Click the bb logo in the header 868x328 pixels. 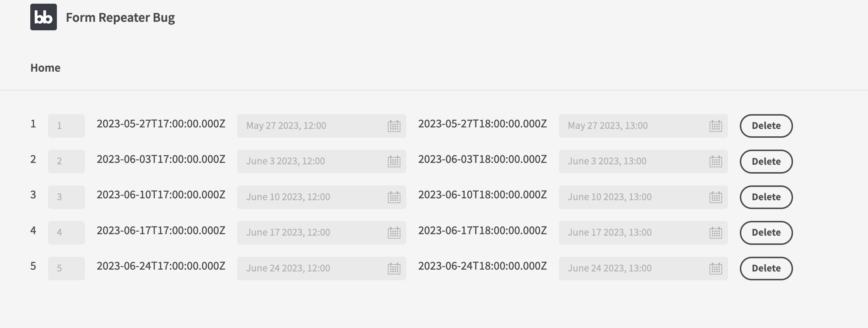pos(44,17)
